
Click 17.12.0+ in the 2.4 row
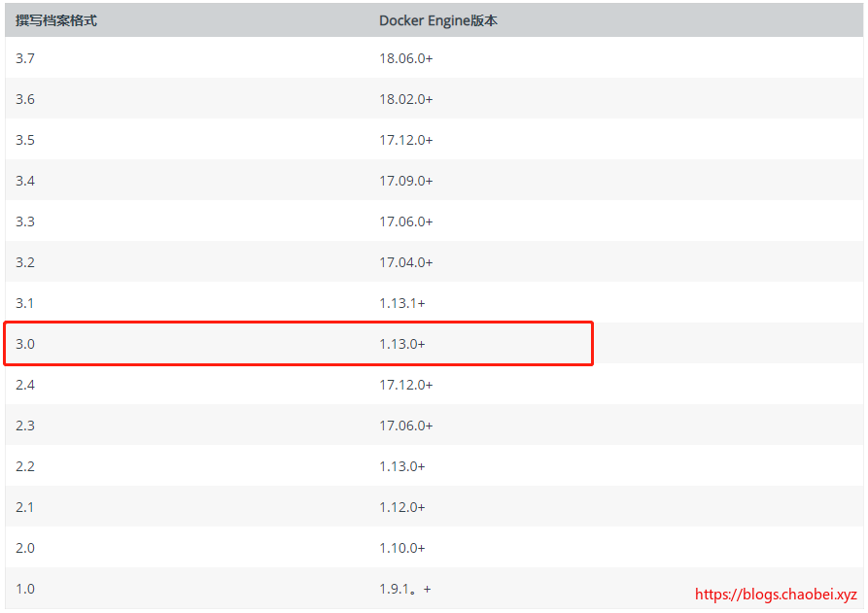[x=405, y=385]
